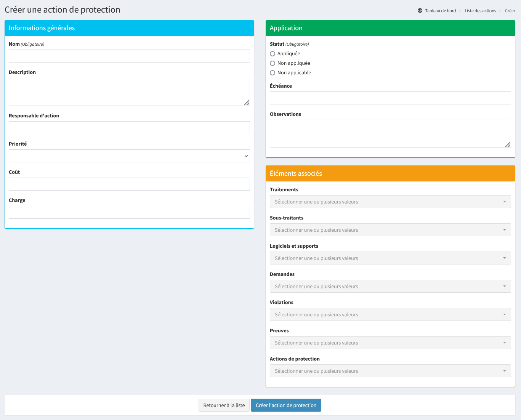The height and width of the screenshot is (420, 521).
Task: Select the Appliquée status radio
Action: point(273,54)
